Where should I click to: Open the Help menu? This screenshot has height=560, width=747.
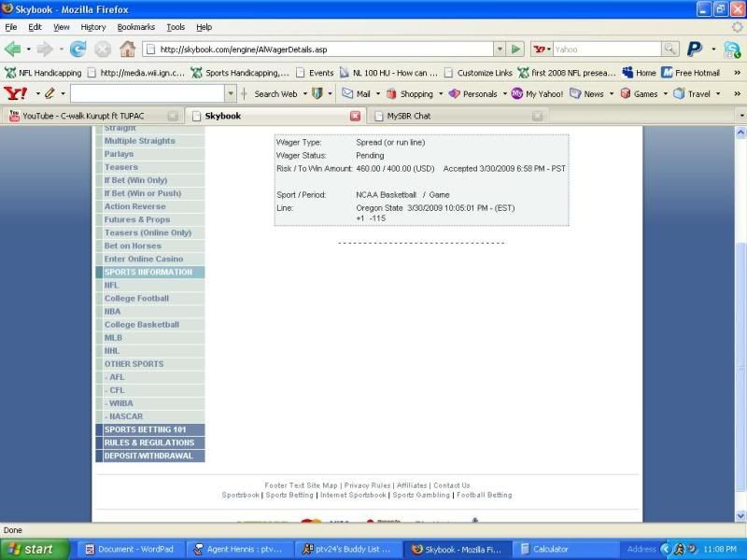tap(204, 27)
